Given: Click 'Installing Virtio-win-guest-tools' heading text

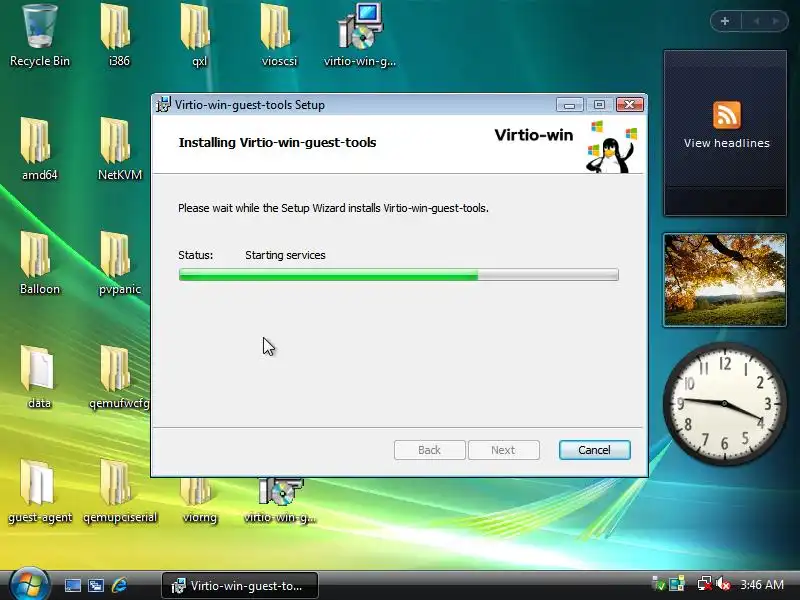Looking at the screenshot, I should (x=277, y=142).
